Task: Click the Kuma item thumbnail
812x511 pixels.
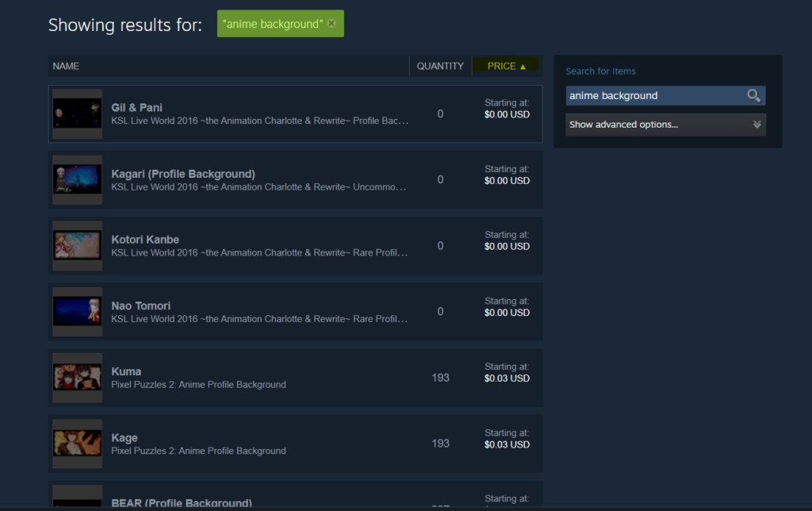Action: [x=77, y=377]
